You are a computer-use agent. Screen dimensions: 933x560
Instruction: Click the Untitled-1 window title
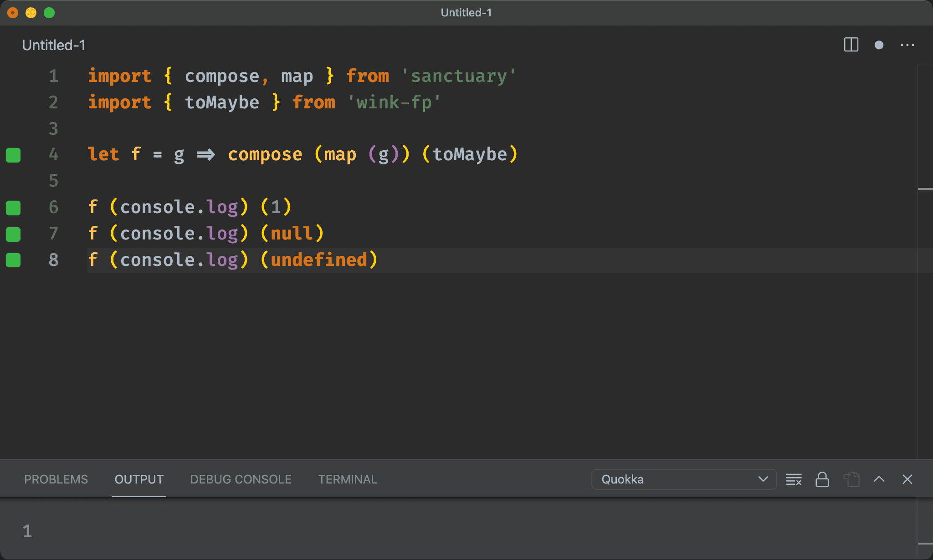click(x=466, y=13)
